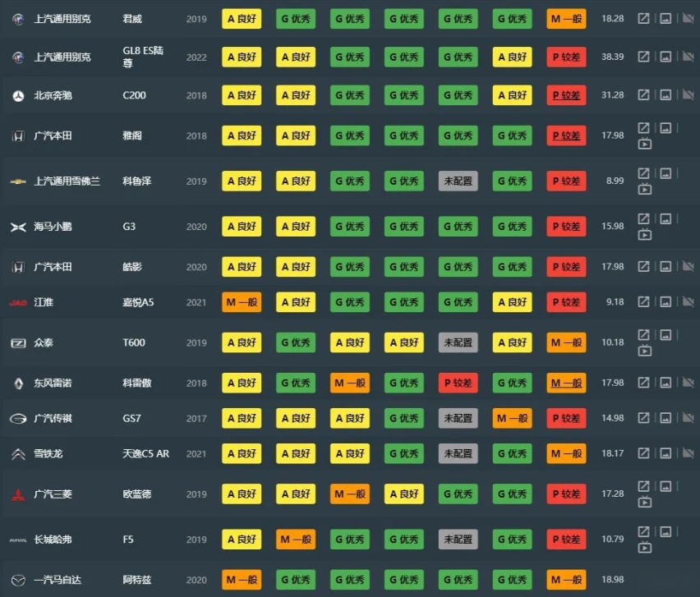This screenshot has height=597, width=700.
Task: Click the price value 38.39
Action: (x=613, y=57)
